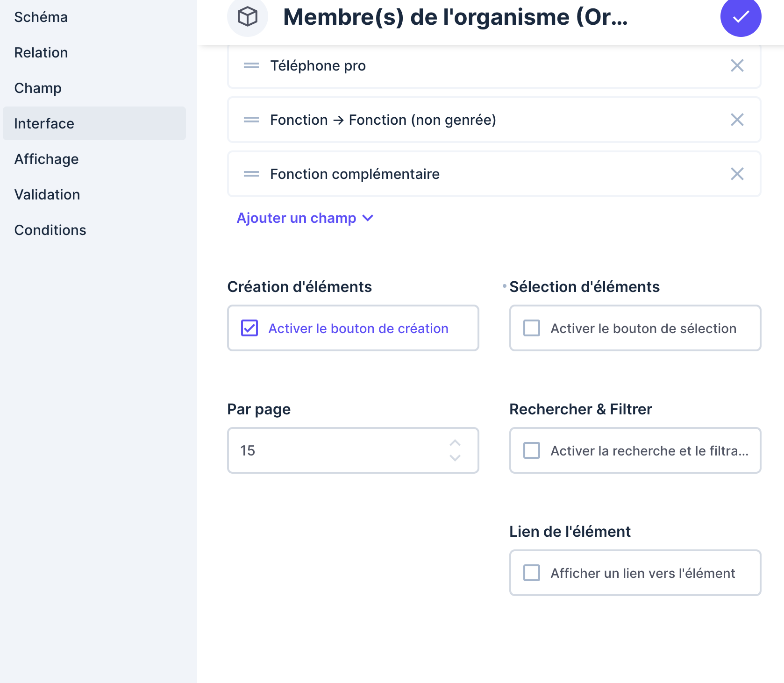Screen dimensions: 784x683
Task: Focus the Par page number field
Action: (336, 450)
